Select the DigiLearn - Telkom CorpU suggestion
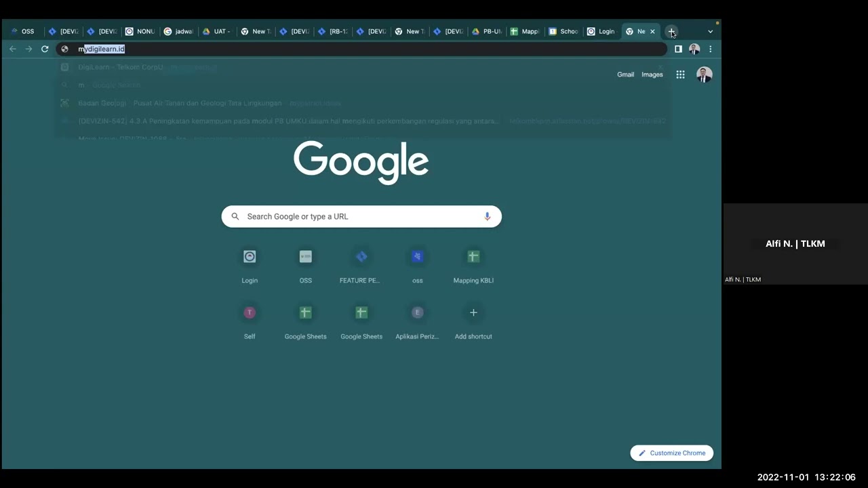The image size is (868, 488). [361, 67]
